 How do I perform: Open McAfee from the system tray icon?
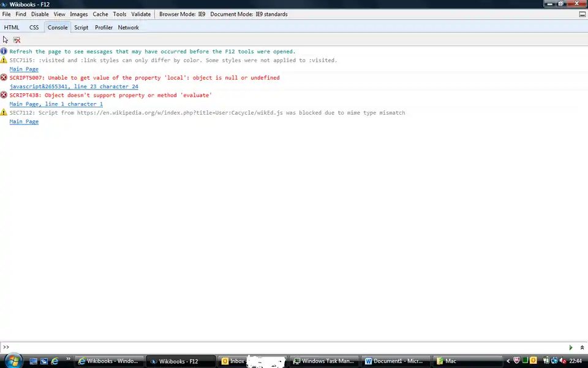(516, 361)
